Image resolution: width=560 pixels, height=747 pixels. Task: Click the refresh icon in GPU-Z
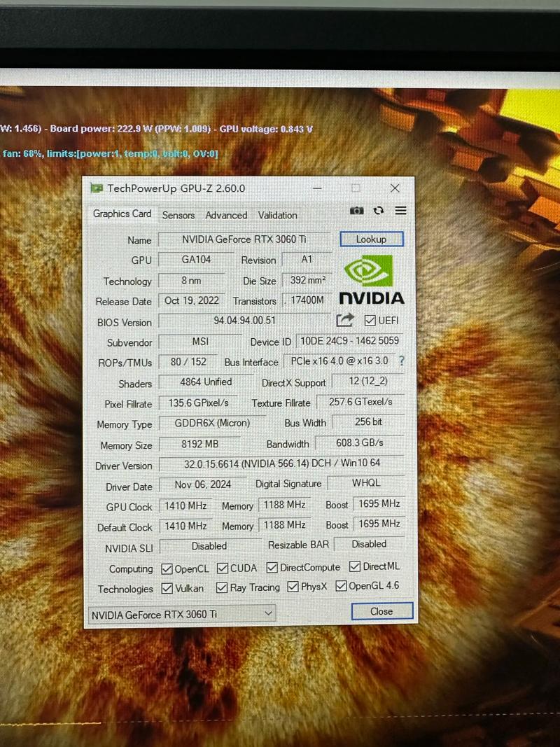click(379, 211)
